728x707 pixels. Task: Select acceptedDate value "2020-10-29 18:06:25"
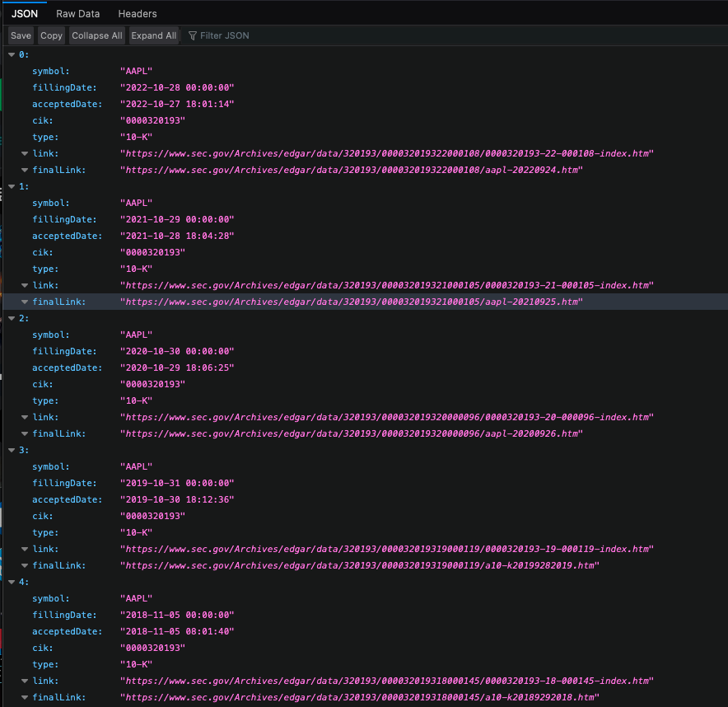(177, 368)
